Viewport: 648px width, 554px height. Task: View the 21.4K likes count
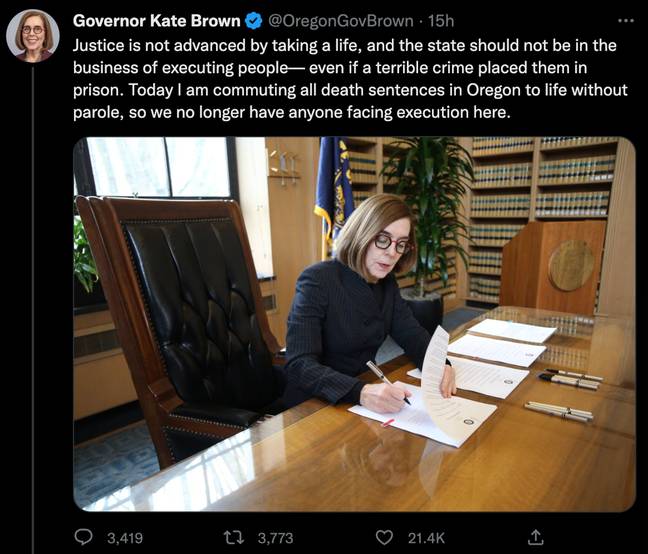click(426, 538)
